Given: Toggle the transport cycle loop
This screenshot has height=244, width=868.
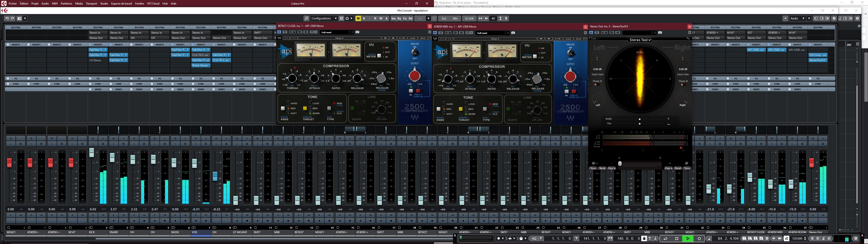Looking at the screenshot, I should [665, 239].
